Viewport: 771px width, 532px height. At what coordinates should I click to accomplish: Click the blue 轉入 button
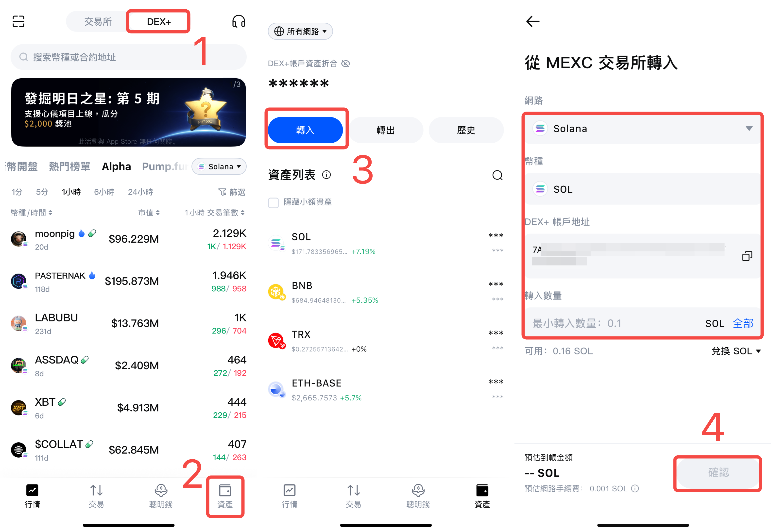[x=305, y=130]
